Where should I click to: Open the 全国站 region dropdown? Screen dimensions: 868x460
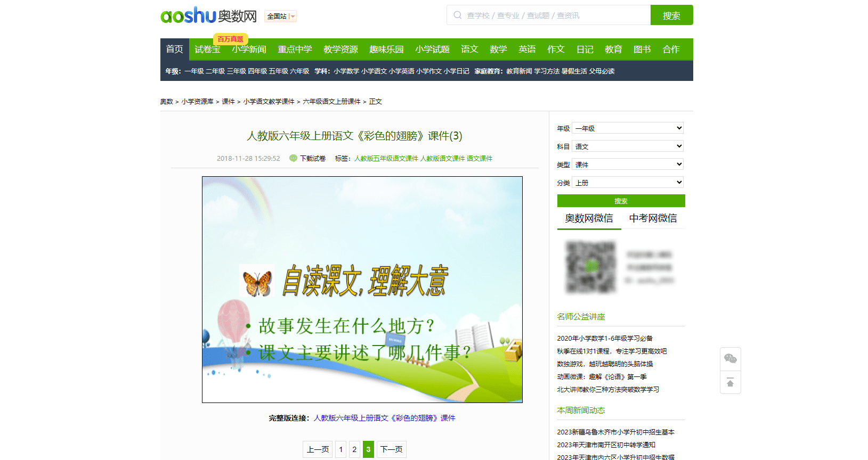(280, 17)
